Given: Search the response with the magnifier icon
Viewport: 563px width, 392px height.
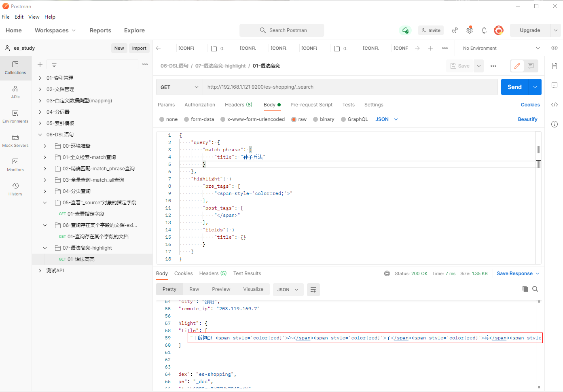Looking at the screenshot, I should pos(535,289).
